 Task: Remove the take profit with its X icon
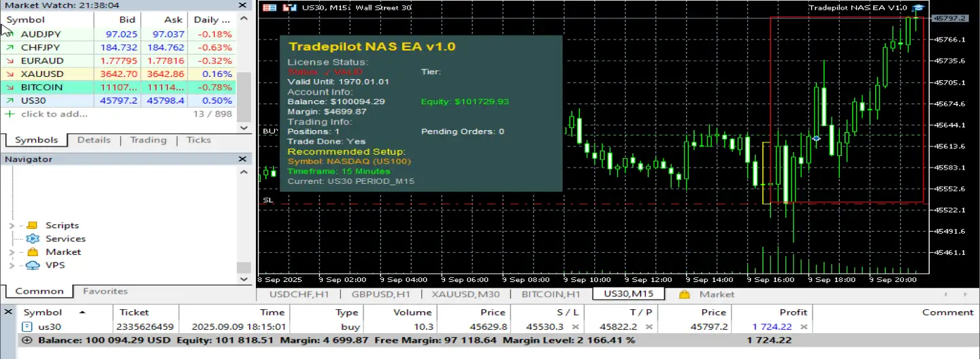point(649,327)
